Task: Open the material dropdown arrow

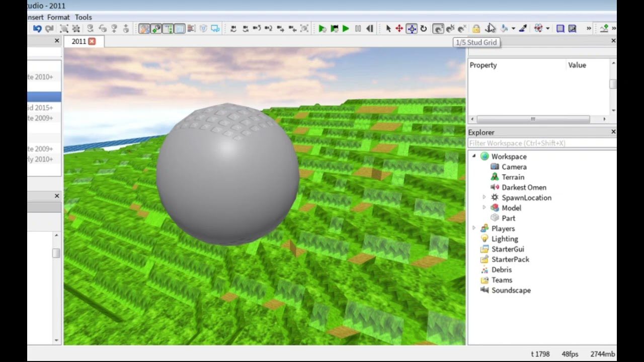Action: [x=547, y=29]
